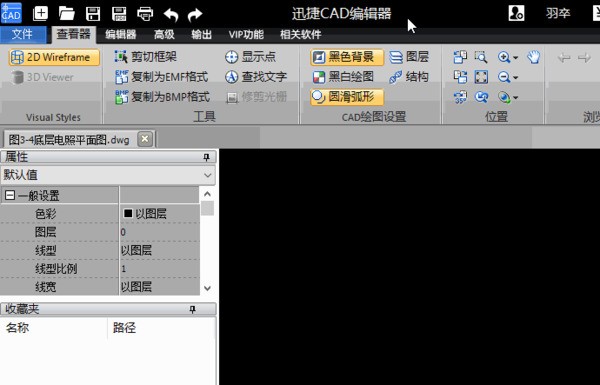Click the properties scrollbar up arrow
The width and height of the screenshot is (600, 385).
coord(207,194)
